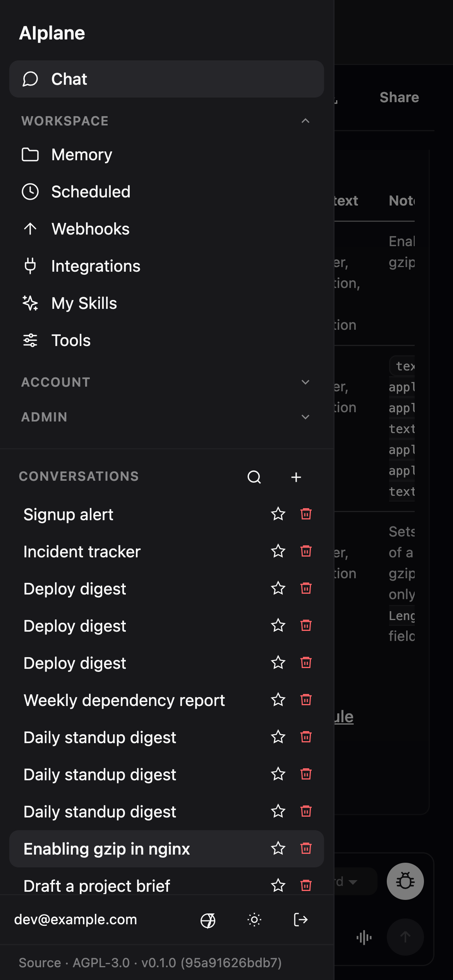Screen dimensions: 453x980
Task: Log out using the exit icon
Action: [x=301, y=920]
